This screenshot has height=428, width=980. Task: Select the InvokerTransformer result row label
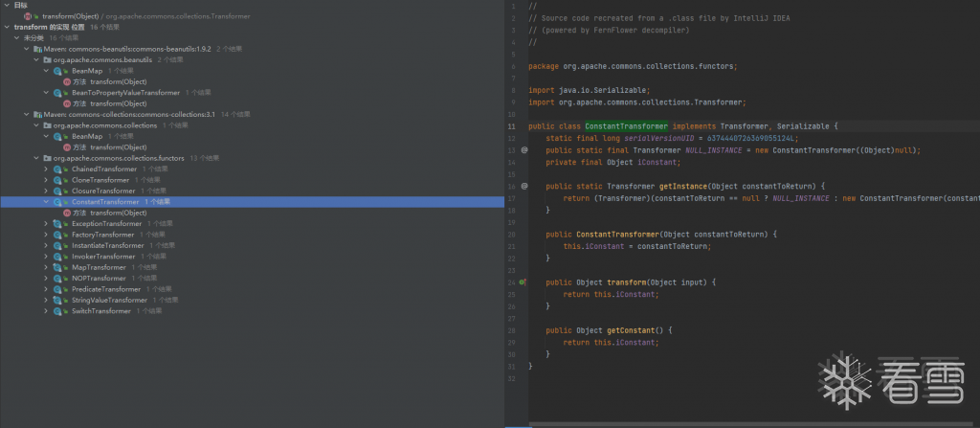pos(103,257)
